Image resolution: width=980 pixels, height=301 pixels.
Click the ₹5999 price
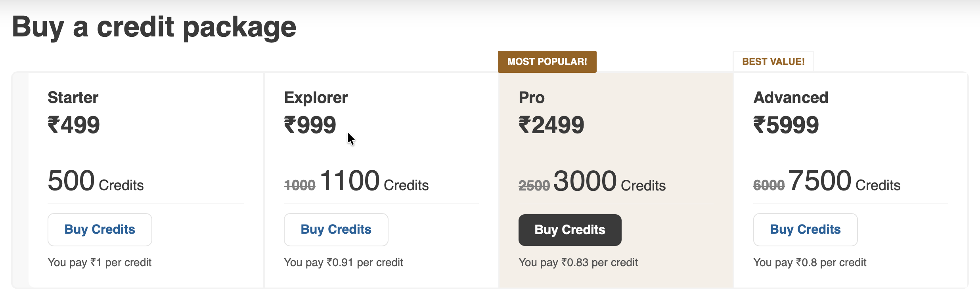pos(786,125)
